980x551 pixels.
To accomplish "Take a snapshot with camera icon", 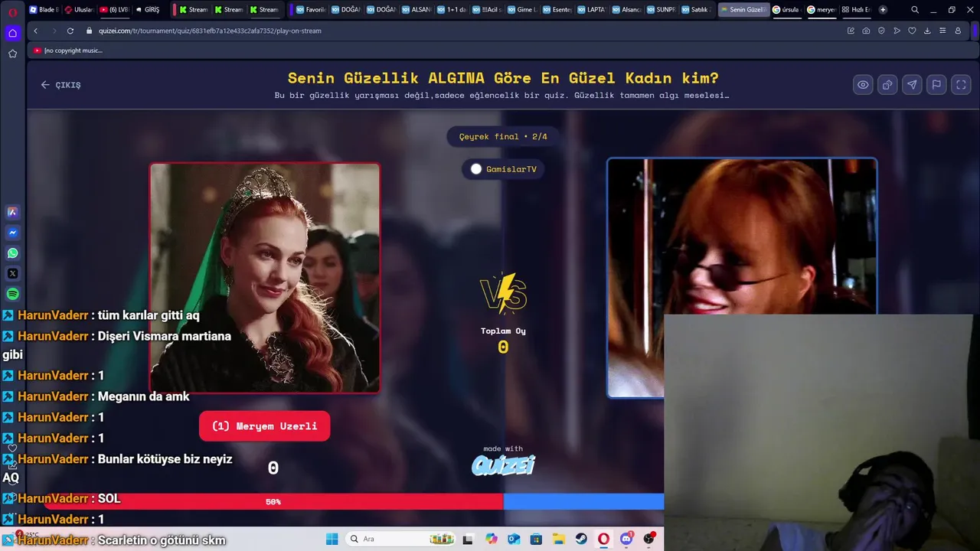I will (x=866, y=31).
